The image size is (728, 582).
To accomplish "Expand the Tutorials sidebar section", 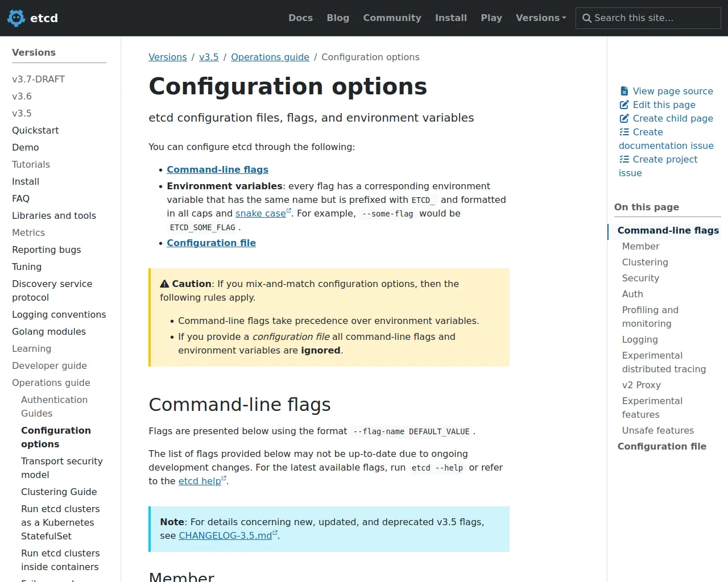I will (31, 164).
